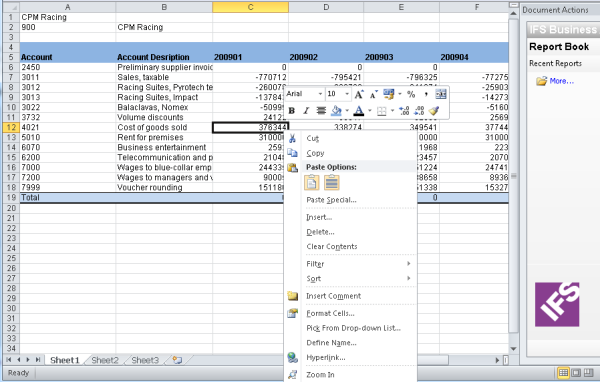Click the fill color paint bucket
Image resolution: width=600 pixels, height=382 pixels.
coord(336,111)
